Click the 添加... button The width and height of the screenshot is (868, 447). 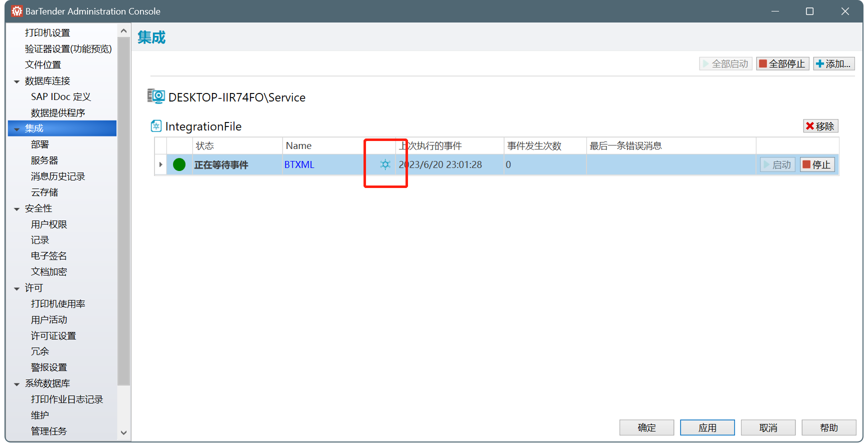(x=834, y=64)
